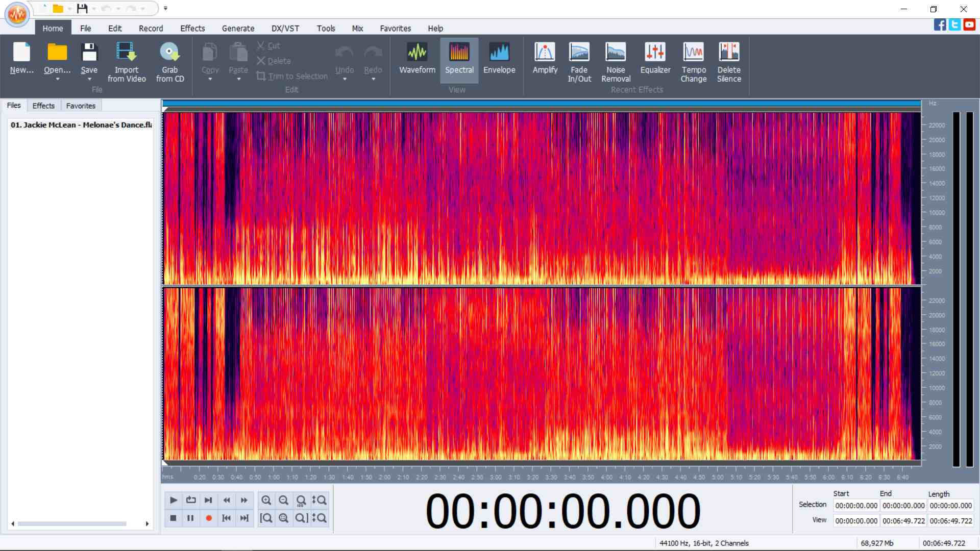Switch to Effects side panel tab
This screenshot has height=551, width=980.
pos(43,106)
